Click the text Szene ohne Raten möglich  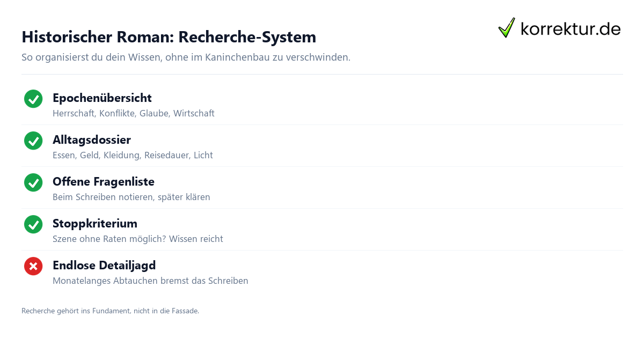pyautogui.click(x=109, y=239)
